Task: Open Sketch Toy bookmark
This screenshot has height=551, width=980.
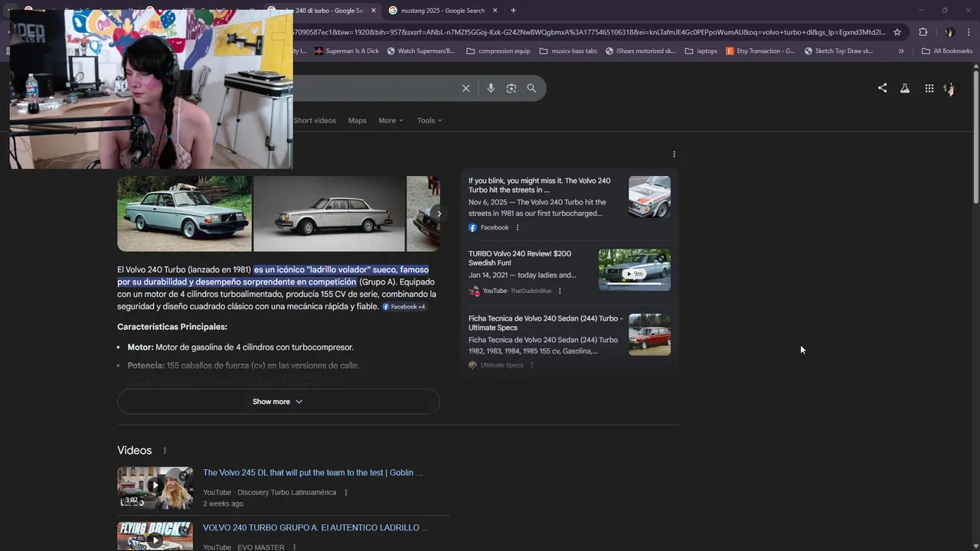Action: [x=839, y=51]
